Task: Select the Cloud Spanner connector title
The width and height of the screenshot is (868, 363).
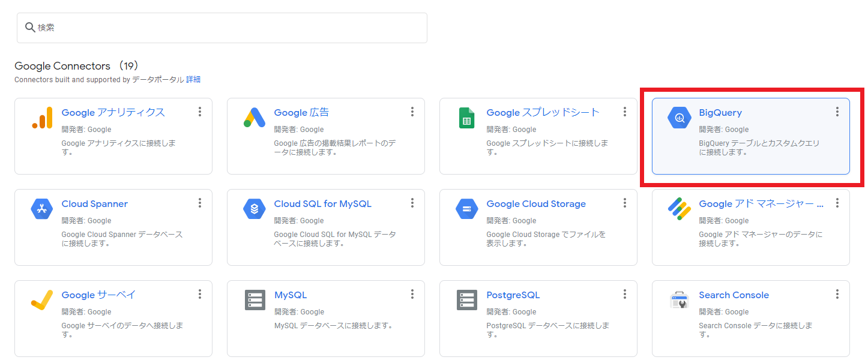Action: (x=94, y=204)
